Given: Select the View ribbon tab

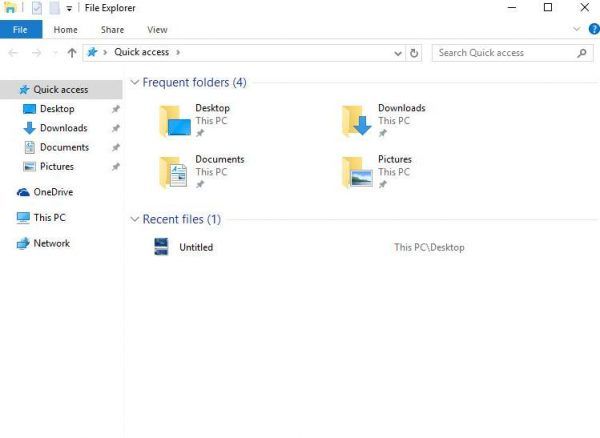Looking at the screenshot, I should coord(157,30).
